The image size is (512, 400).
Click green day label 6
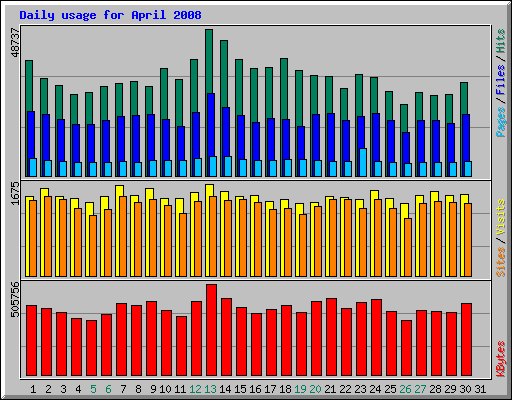coord(108,389)
